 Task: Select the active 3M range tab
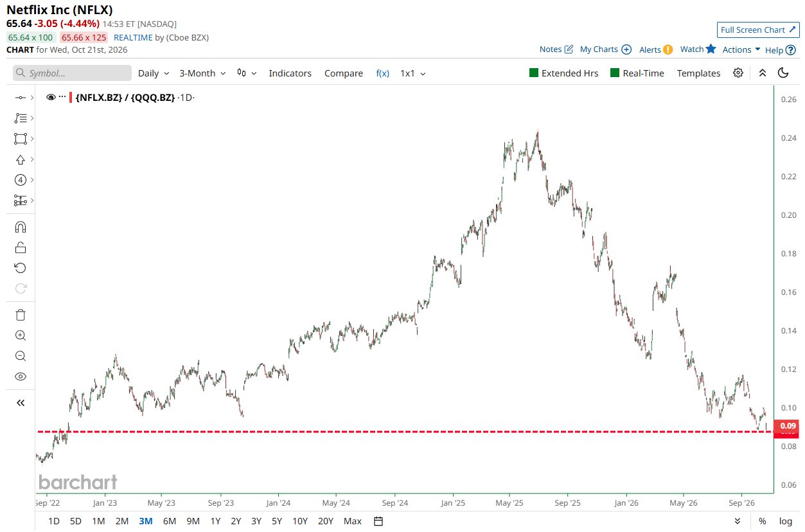tap(146, 521)
